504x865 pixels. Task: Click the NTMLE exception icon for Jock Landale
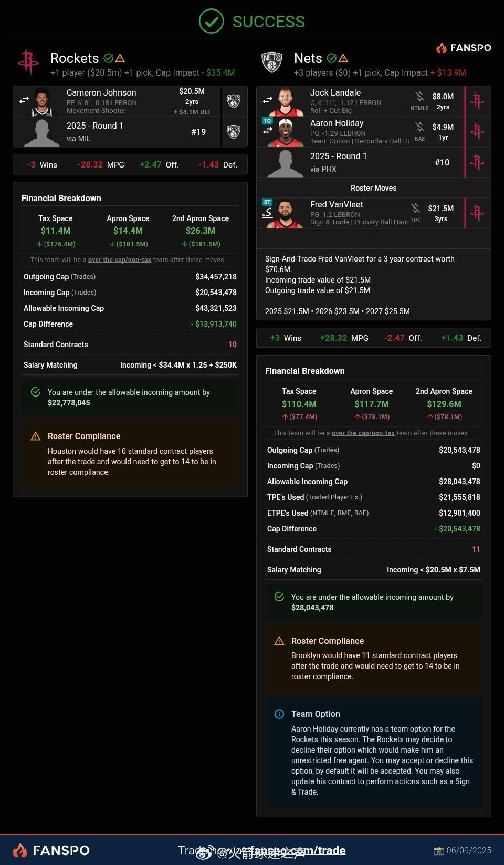(419, 97)
